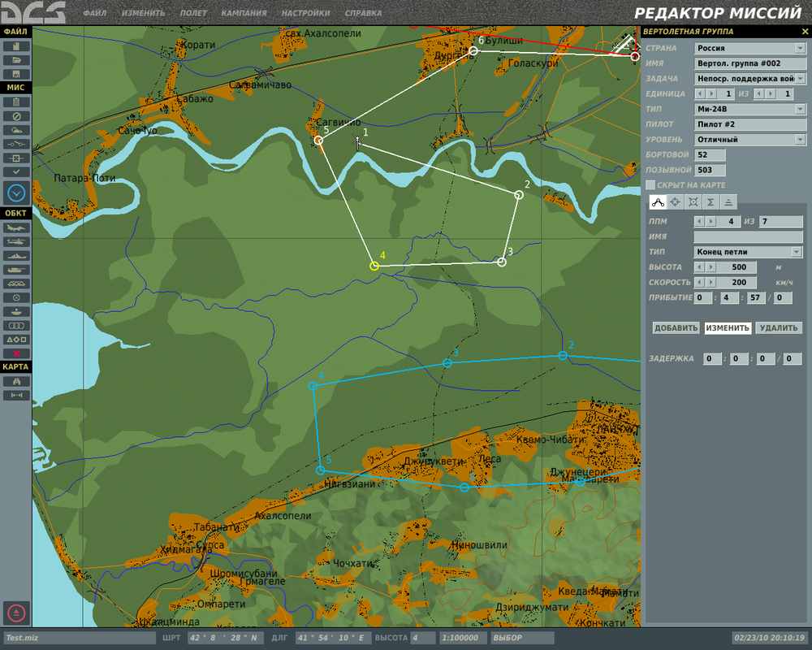Select yellow waypoint 4 on the map
Image resolution: width=812 pixels, height=650 pixels.
pyautogui.click(x=374, y=266)
